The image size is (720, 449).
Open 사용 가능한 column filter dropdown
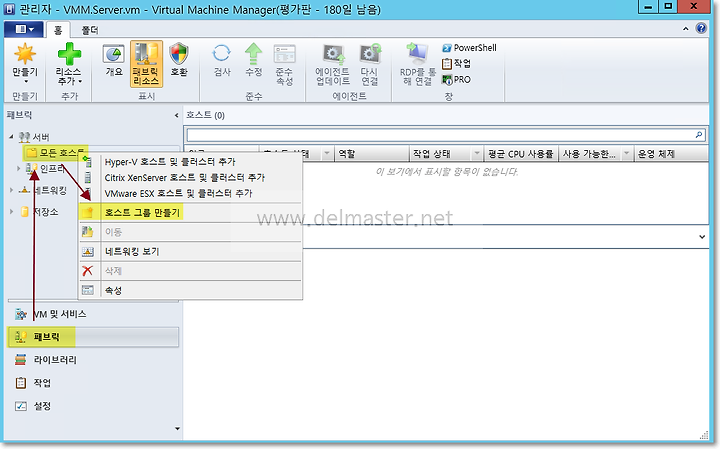[627, 154]
